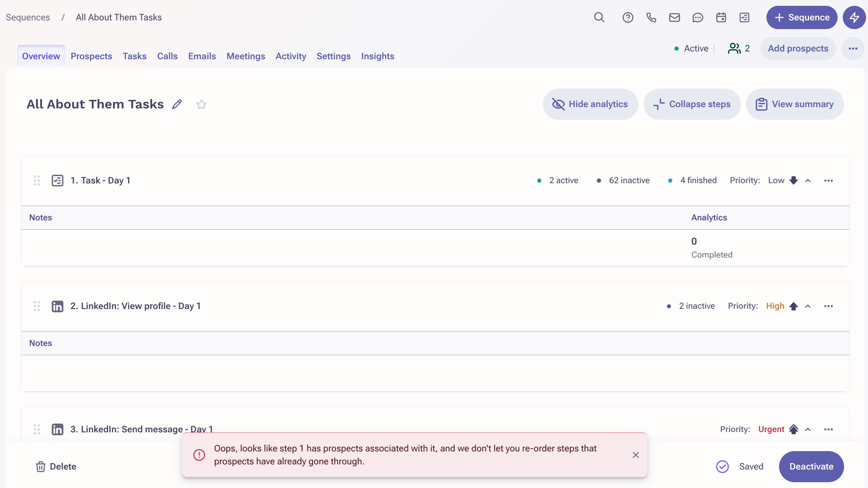Click the lightning bolt quick action button
Screen dimensions: 868x488
click(854, 17)
